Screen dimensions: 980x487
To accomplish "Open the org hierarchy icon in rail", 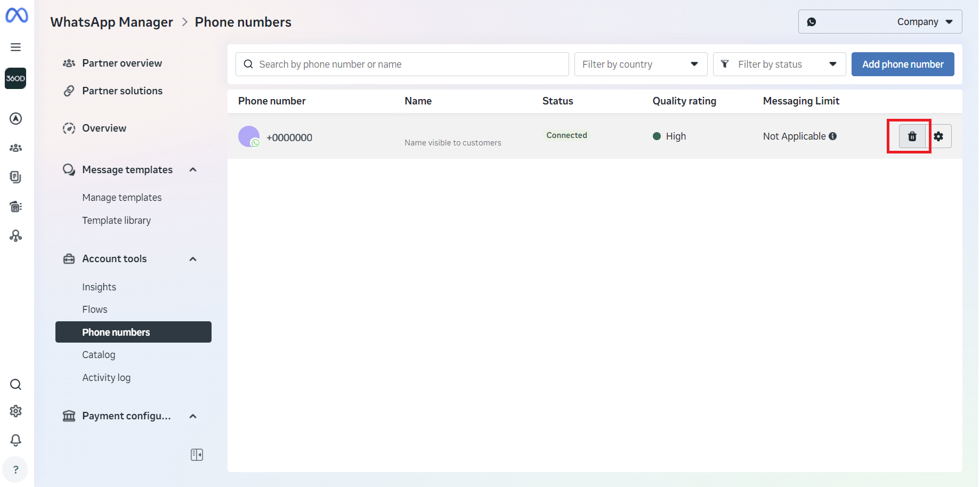I will pyautogui.click(x=16, y=236).
